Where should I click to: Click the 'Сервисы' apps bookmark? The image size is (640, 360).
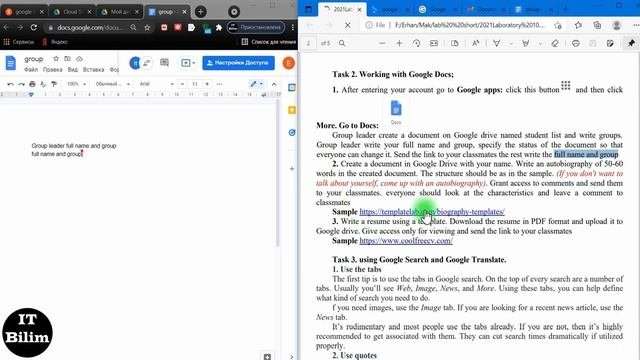pos(19,42)
